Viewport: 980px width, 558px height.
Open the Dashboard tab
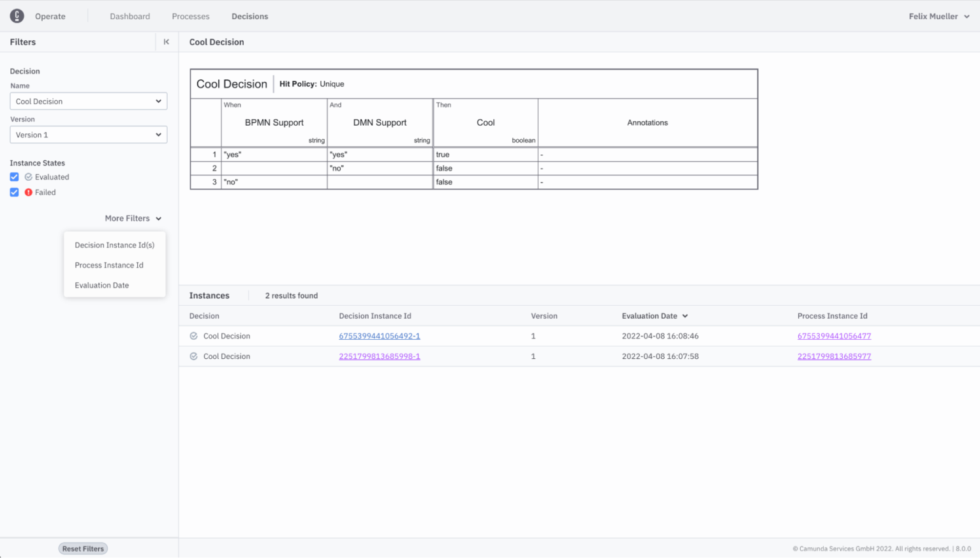pyautogui.click(x=130, y=16)
